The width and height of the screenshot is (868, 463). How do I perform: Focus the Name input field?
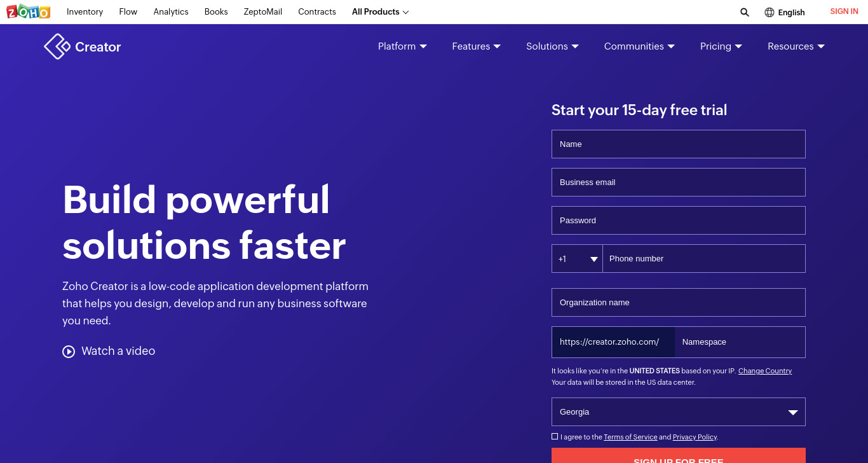[x=679, y=144]
